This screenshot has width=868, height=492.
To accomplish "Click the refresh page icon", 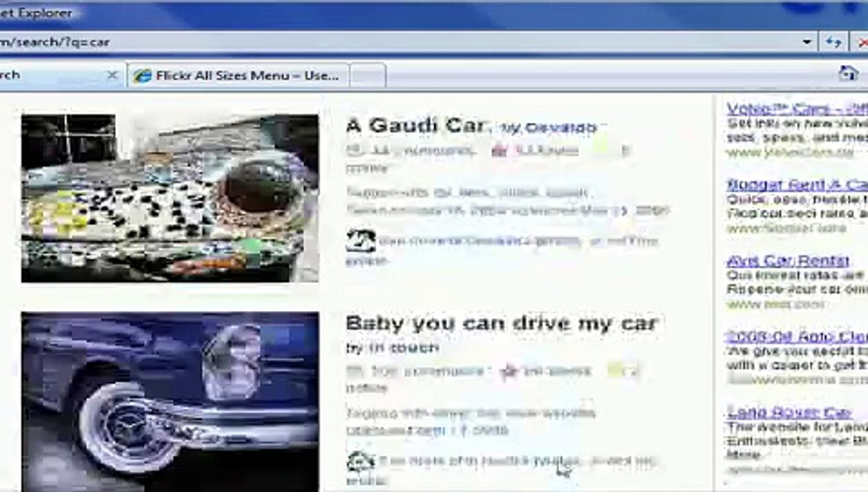I will [833, 42].
